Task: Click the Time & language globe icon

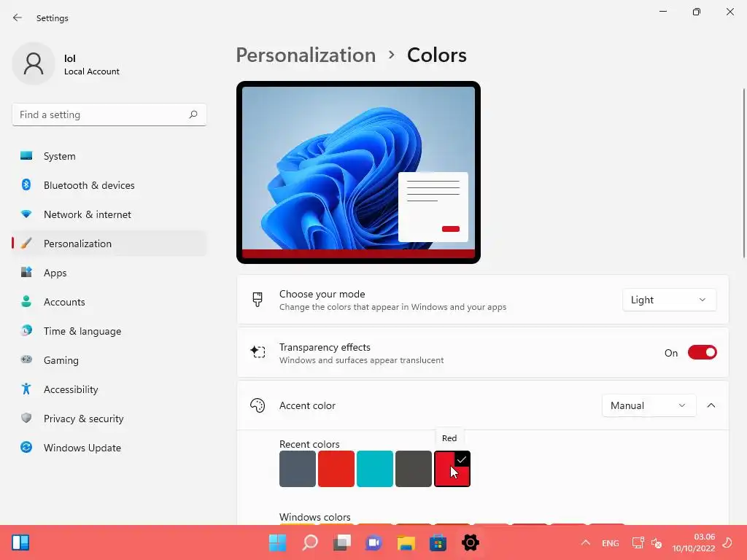Action: click(26, 330)
